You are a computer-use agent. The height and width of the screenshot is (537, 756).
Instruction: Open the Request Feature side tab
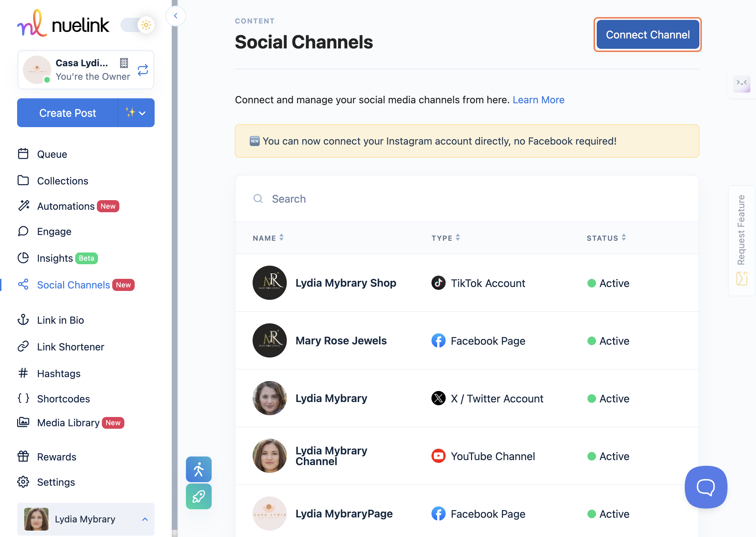click(x=742, y=241)
